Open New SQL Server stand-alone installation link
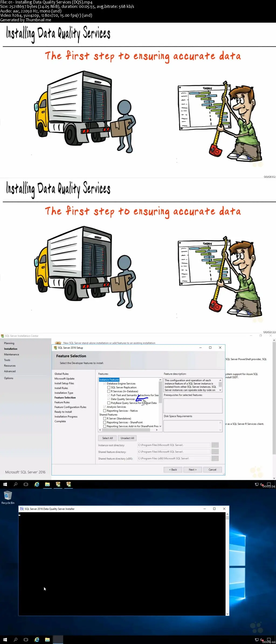The height and width of the screenshot is (644, 276). click(x=109, y=343)
